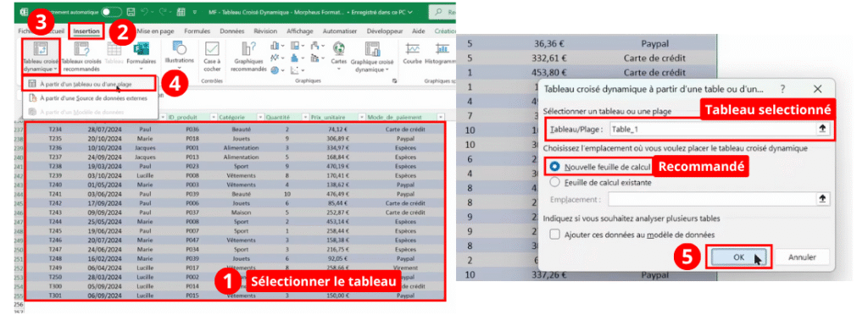Open the Quantité column filter dropdown

click(306, 117)
